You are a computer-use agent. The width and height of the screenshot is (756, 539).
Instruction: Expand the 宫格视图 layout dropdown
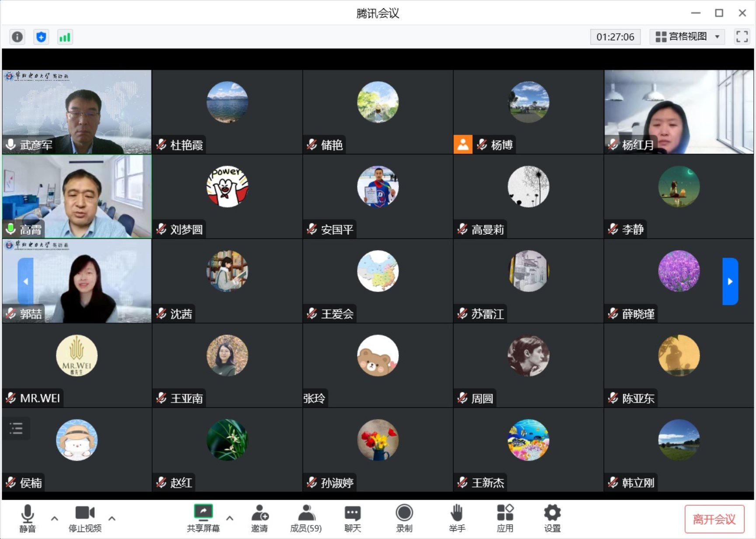pyautogui.click(x=716, y=37)
